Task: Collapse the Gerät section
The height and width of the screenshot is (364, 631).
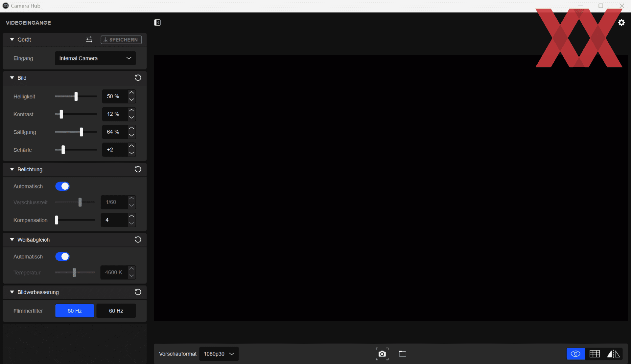Action: tap(12, 39)
